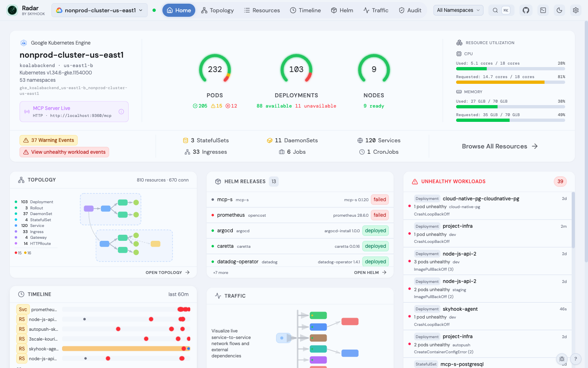This screenshot has height=368, width=588.
Task: Switch to the Timeline tab
Action: 305,10
